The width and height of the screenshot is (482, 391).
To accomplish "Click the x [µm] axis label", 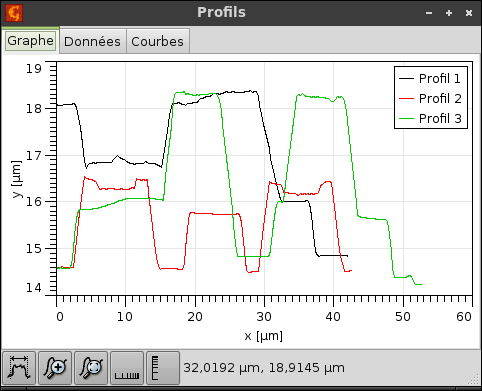I will click(263, 336).
